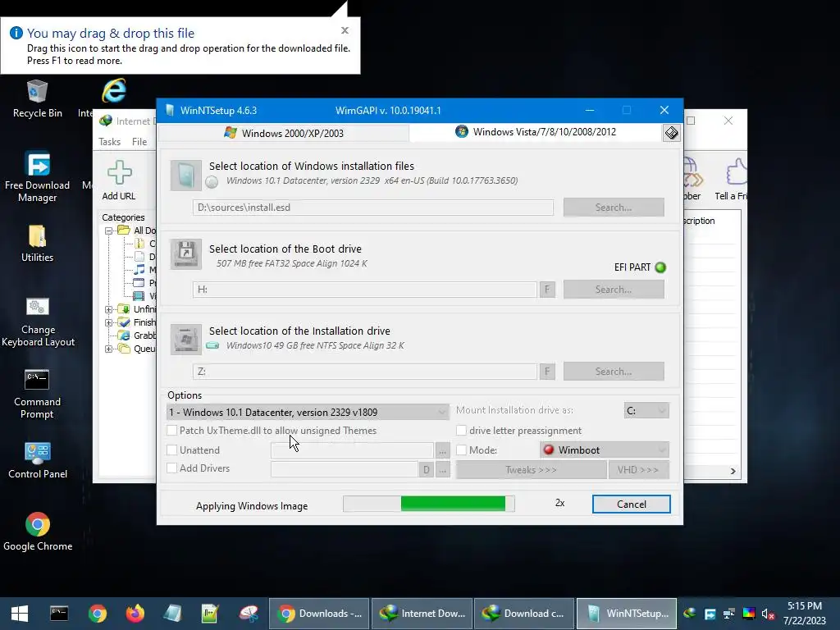Image resolution: width=840 pixels, height=630 pixels.
Task: Close the drag & drop tooltip
Action: point(345,30)
